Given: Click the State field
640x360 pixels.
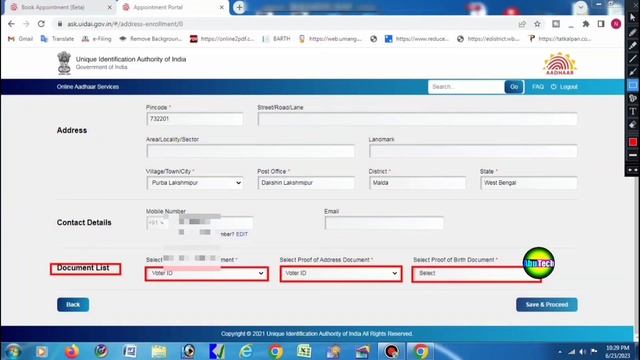Looking at the screenshot, I should coord(529,183).
